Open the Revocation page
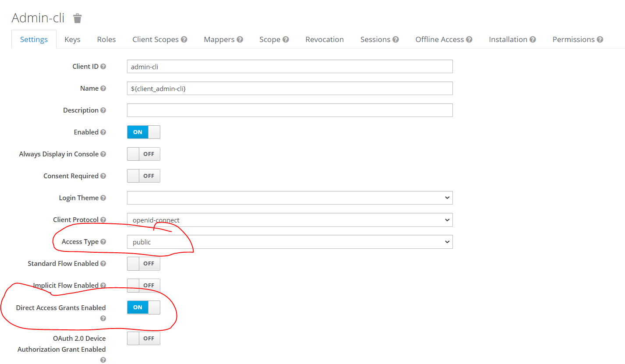The height and width of the screenshot is (364, 625). coord(325,39)
